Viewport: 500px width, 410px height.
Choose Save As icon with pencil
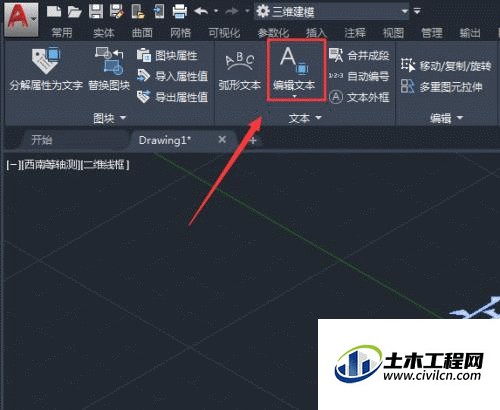click(x=117, y=12)
